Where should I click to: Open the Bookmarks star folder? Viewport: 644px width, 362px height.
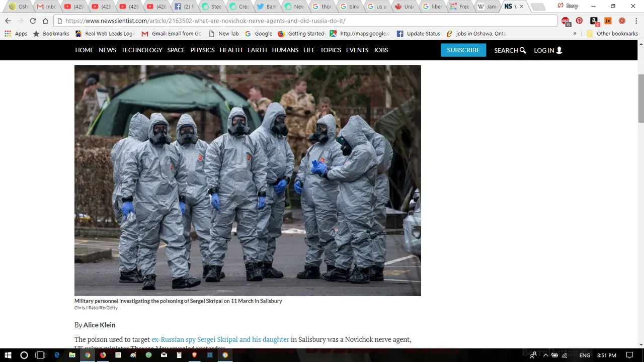coord(51,34)
